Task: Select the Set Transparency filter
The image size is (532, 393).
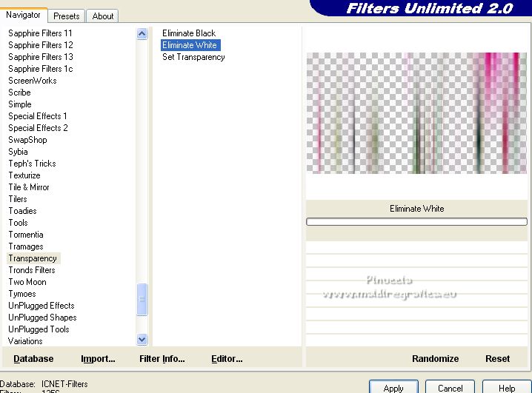Action: pos(193,57)
